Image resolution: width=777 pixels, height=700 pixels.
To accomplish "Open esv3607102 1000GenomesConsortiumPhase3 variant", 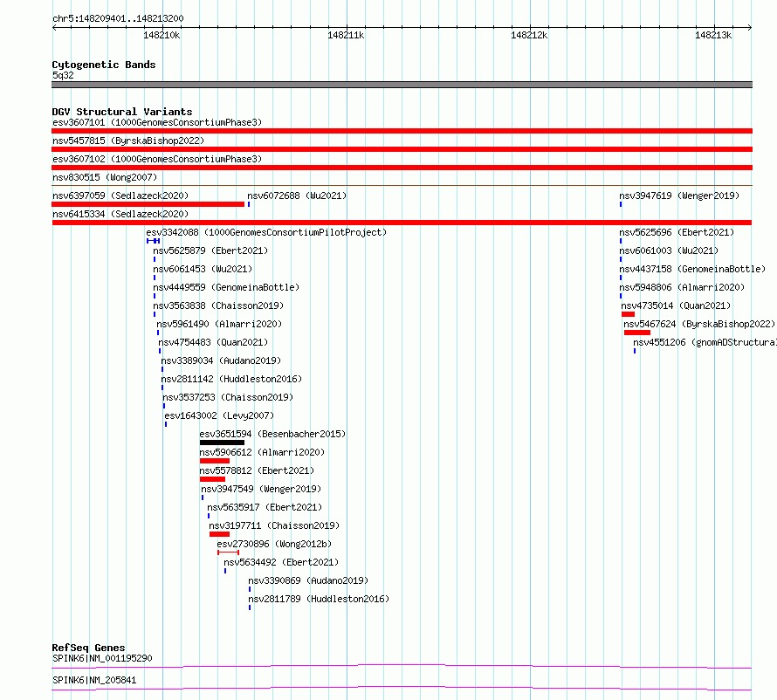I will (x=157, y=159).
